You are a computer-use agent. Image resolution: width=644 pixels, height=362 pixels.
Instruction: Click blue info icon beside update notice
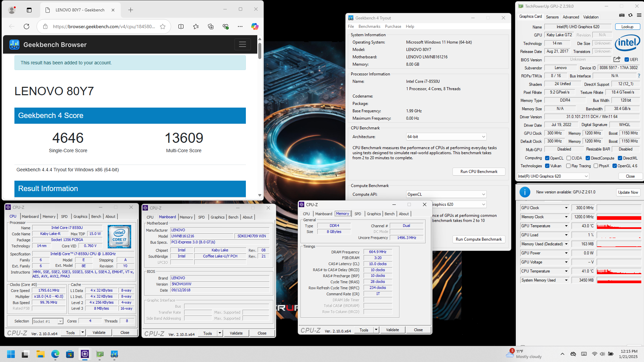point(525,192)
